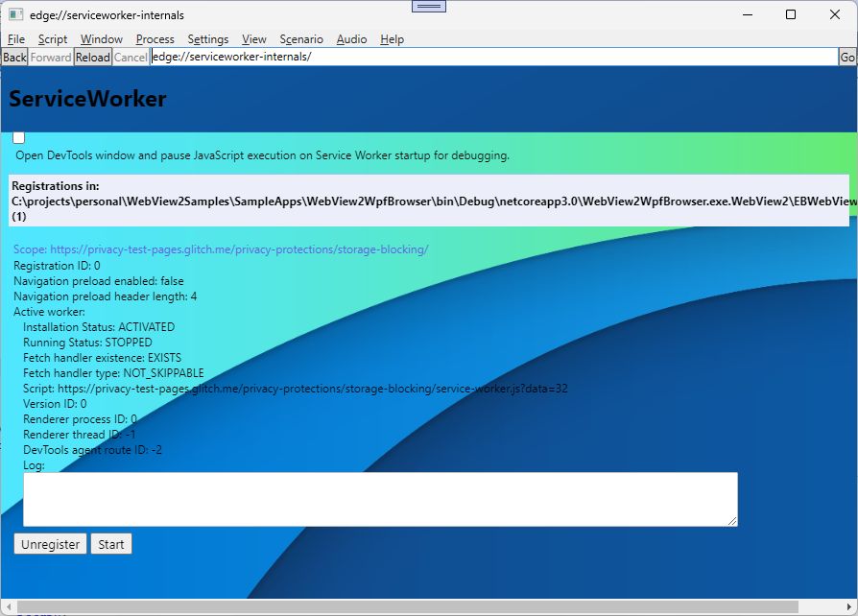Click the Back navigation button
Viewport: 858px width, 616px height.
(x=13, y=57)
